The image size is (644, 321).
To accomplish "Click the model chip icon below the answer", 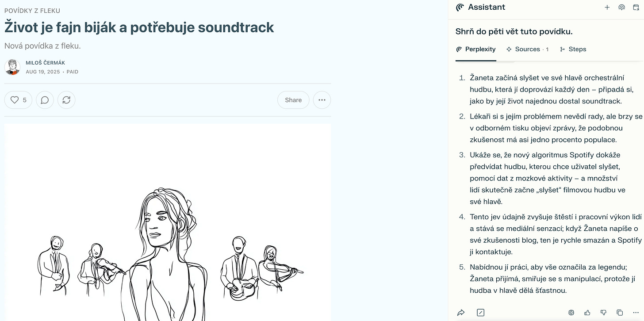I will (571, 313).
